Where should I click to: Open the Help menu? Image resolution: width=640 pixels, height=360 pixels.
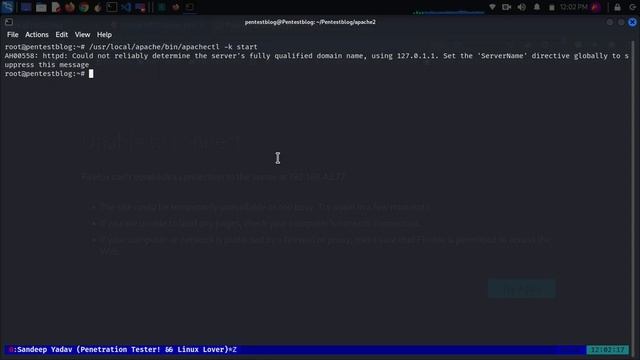click(104, 35)
